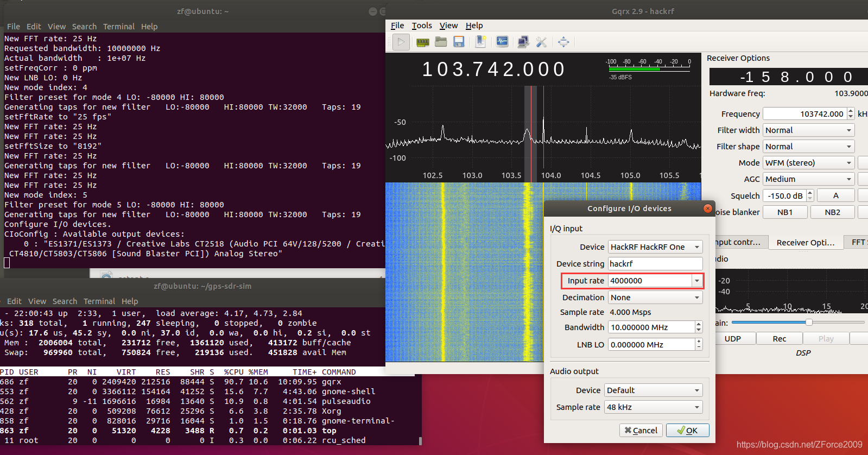Open the File menu in Gqrx
The width and height of the screenshot is (868, 455).
point(397,26)
